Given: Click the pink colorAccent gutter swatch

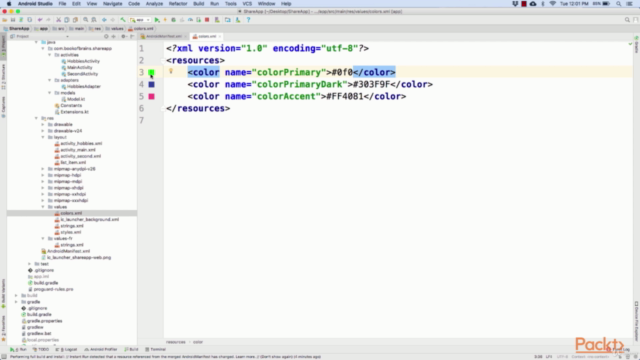Looking at the screenshot, I should (151, 96).
